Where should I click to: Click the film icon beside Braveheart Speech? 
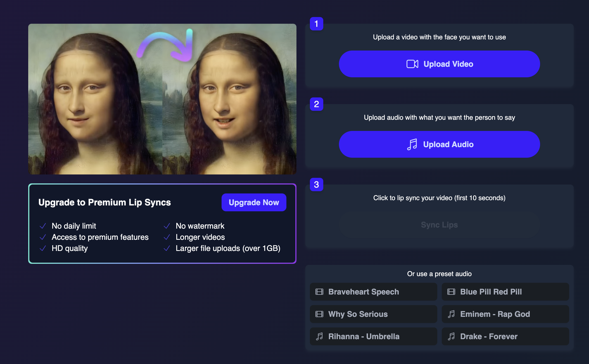tap(319, 292)
